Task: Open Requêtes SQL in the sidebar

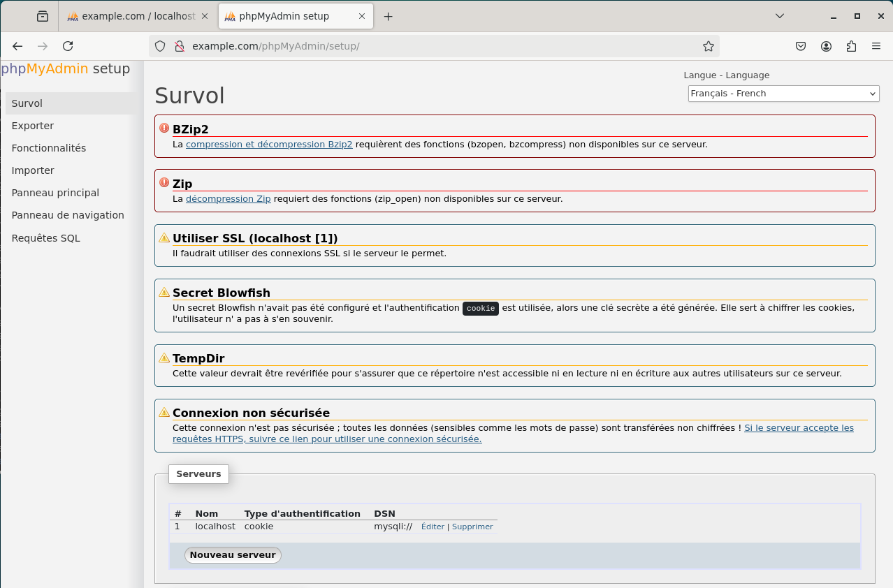Action: point(70,238)
